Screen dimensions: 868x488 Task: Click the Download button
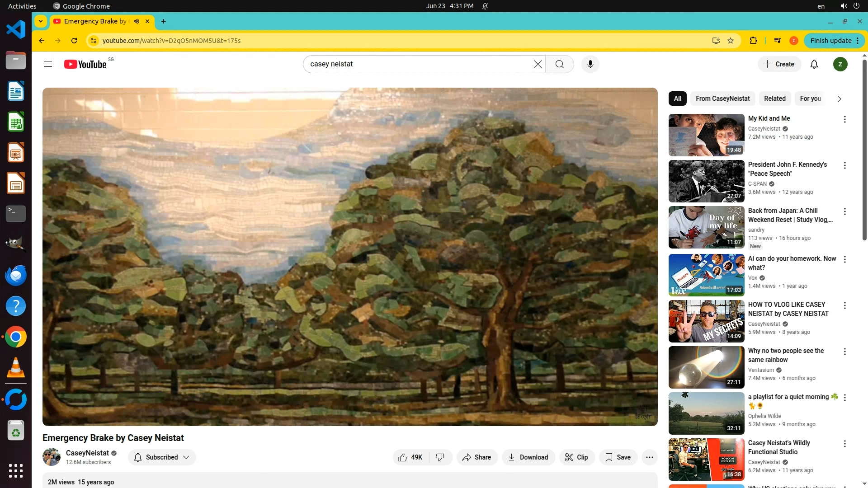point(528,457)
